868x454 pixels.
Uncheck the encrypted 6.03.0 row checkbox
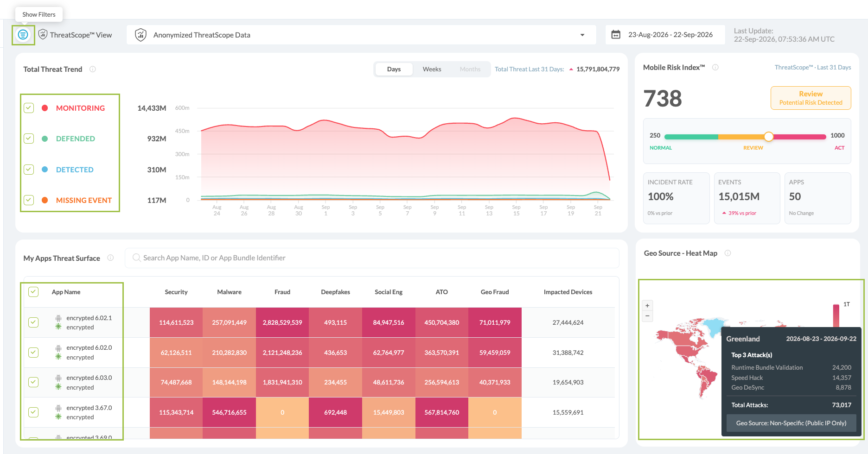(x=33, y=382)
